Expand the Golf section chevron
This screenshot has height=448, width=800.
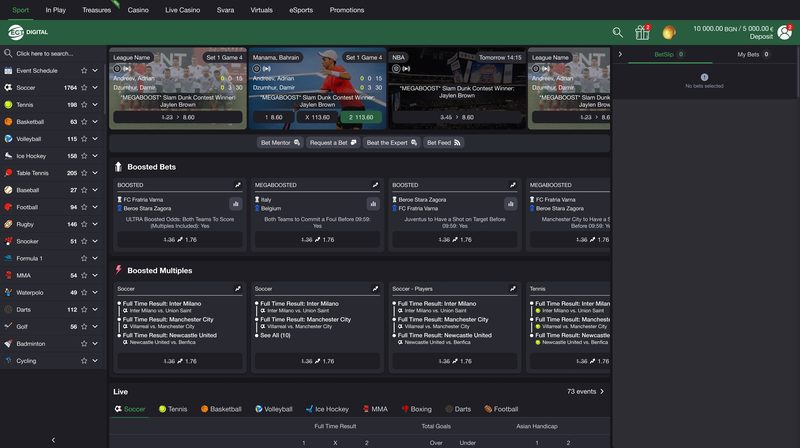[x=95, y=327]
